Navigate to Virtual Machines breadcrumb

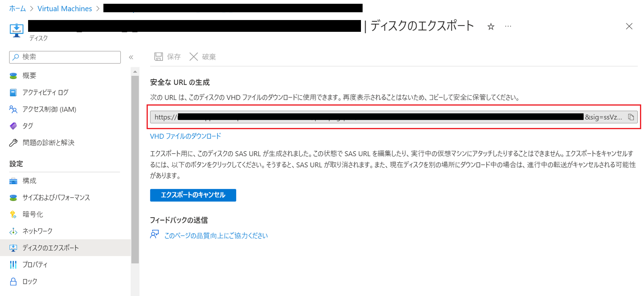(x=65, y=9)
